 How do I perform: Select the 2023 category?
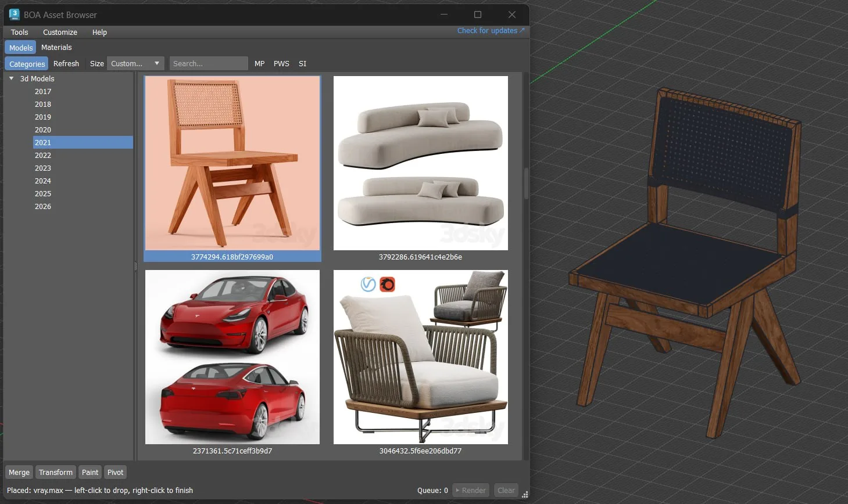tap(43, 168)
